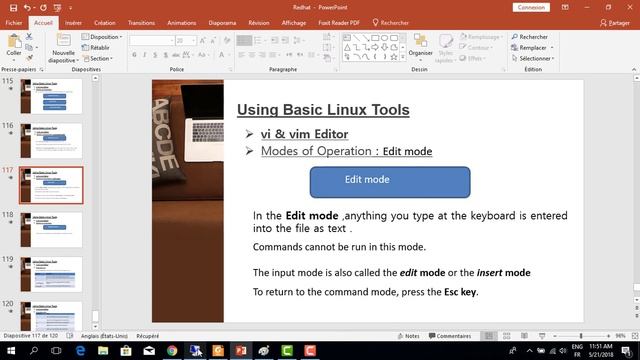This screenshot has height=360, width=640.
Task: Toggle strikethrough formatting
Action: (x=176, y=55)
